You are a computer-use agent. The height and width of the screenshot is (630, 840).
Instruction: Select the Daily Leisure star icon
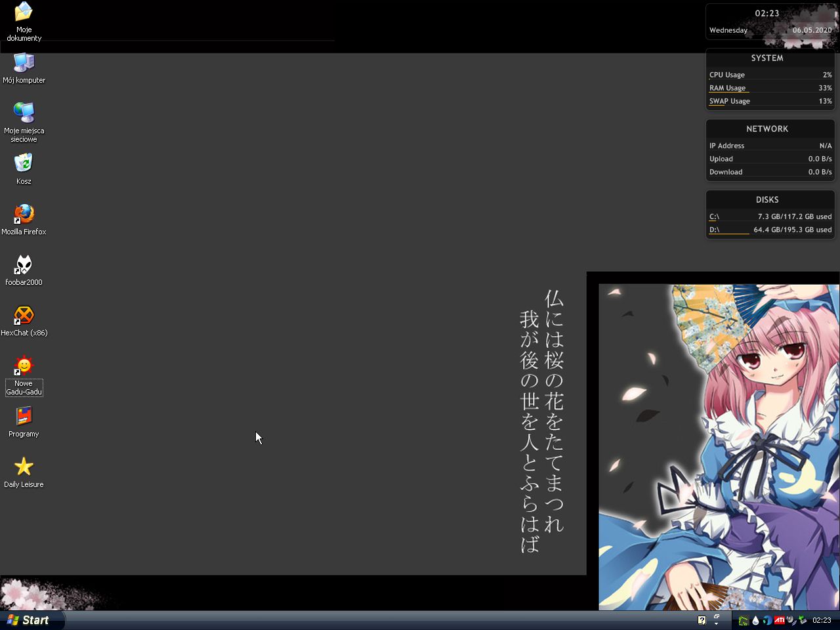[24, 472]
